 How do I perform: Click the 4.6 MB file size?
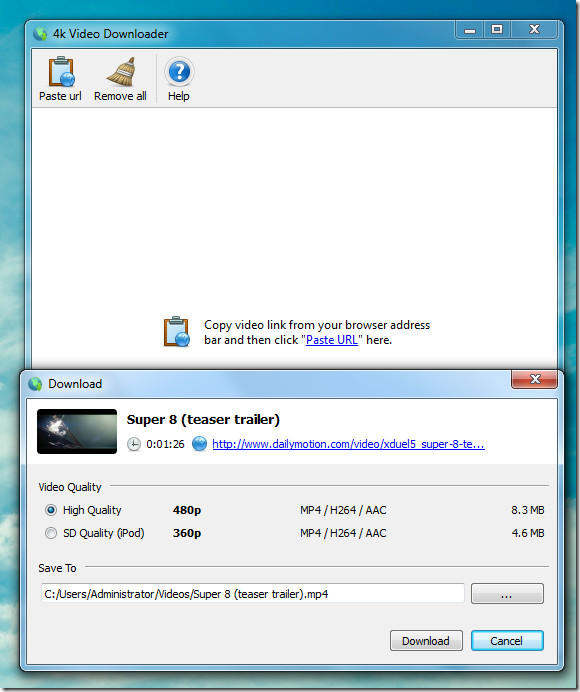[x=527, y=533]
